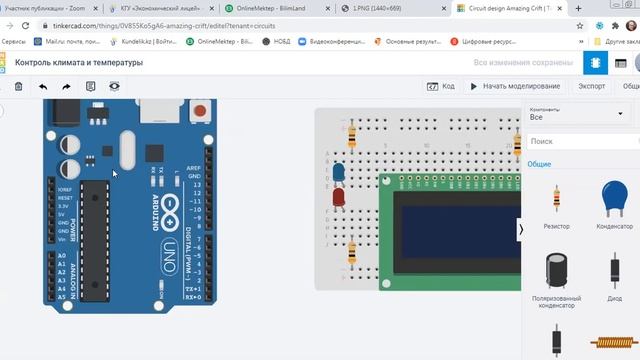Collapse the components panel chevron
This screenshot has width=640, height=360.
pos(521,230)
